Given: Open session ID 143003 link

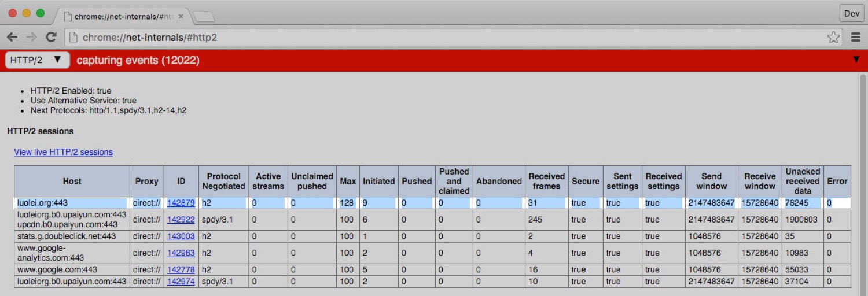Looking at the screenshot, I should pyautogui.click(x=181, y=236).
